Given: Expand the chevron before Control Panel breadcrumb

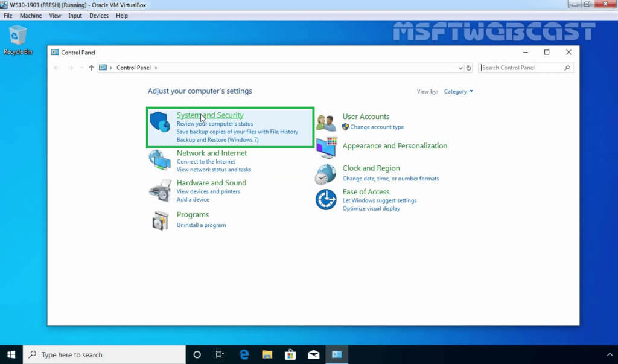Looking at the screenshot, I should pos(111,68).
